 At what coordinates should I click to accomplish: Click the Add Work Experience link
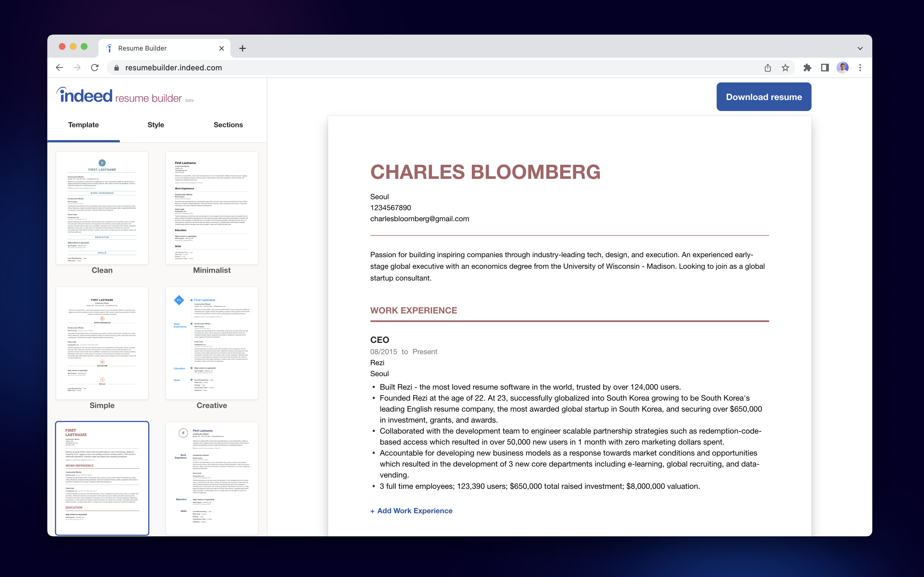coord(412,511)
